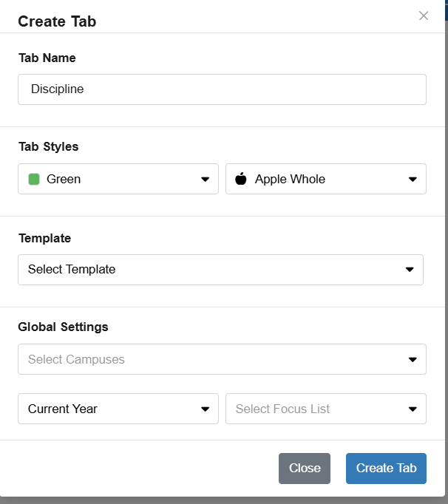
Task: Open the Select Focus List dropdown
Action: point(326,409)
